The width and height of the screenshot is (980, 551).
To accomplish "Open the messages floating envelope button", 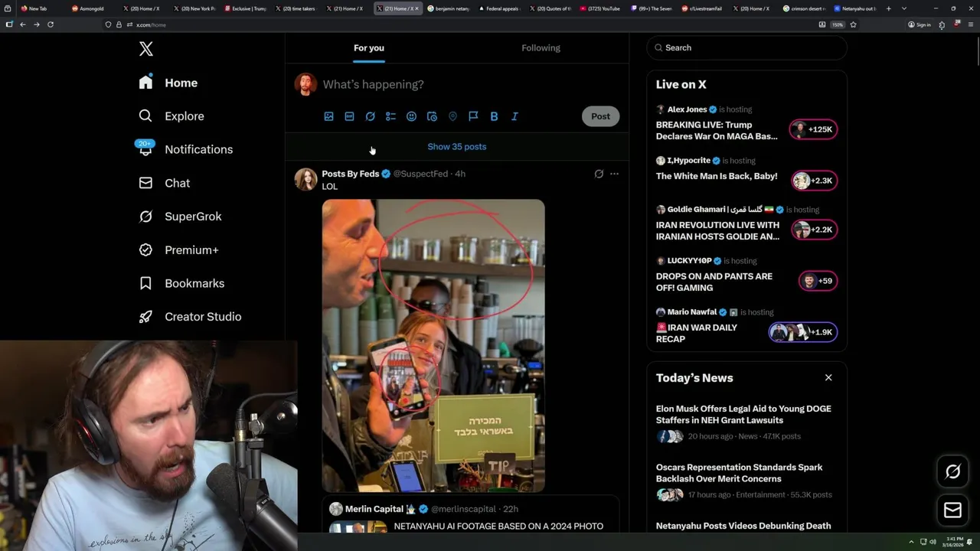I will pyautogui.click(x=952, y=510).
